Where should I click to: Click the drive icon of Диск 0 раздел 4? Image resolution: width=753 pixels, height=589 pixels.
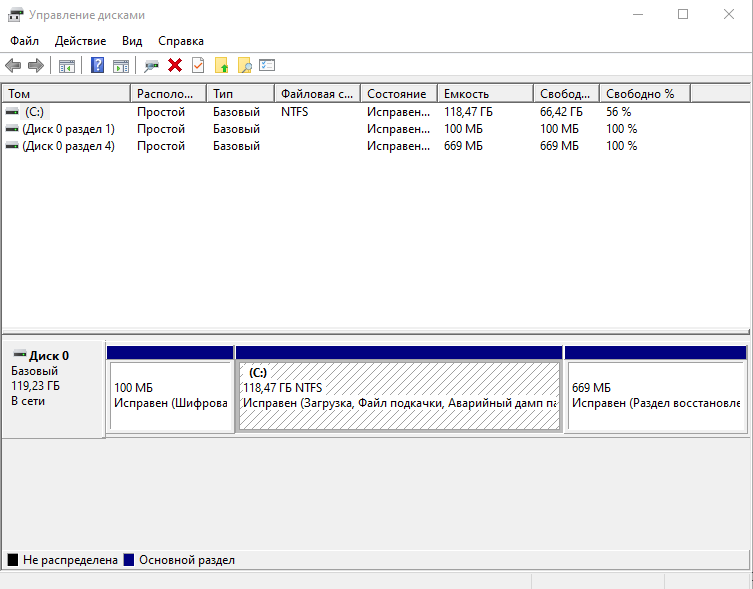[x=12, y=146]
